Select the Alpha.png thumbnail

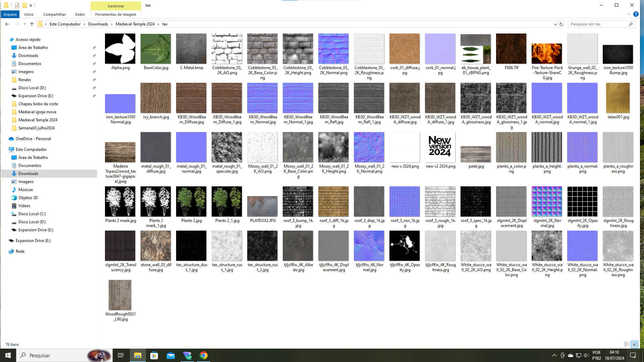click(x=120, y=49)
